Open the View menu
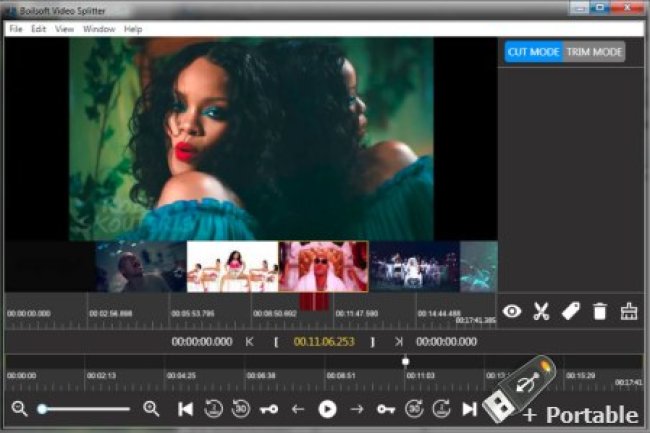Viewport: 650px width, 433px height. pyautogui.click(x=65, y=29)
